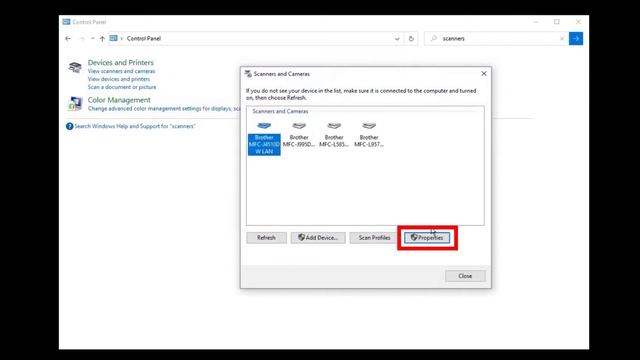This screenshot has height=360, width=640.
Task: Close the Scanners and Cameras dialog with X
Action: 484,73
